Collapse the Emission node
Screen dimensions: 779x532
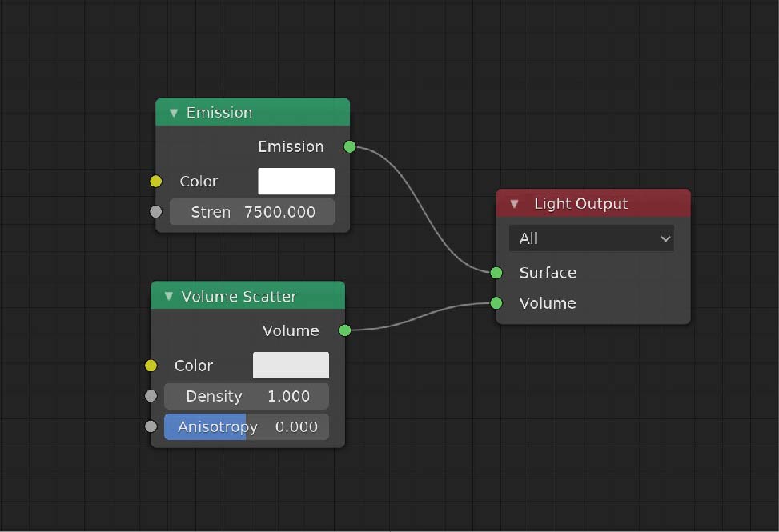coord(174,113)
